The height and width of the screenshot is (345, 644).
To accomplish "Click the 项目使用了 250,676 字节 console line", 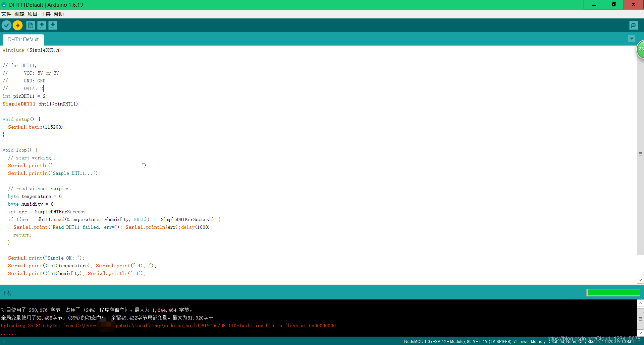I will [x=97, y=310].
